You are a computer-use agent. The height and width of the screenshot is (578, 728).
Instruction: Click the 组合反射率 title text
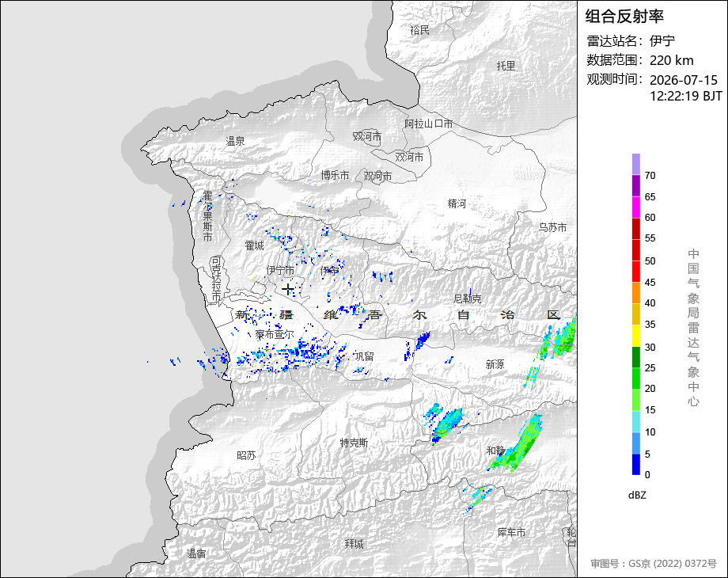[624, 17]
